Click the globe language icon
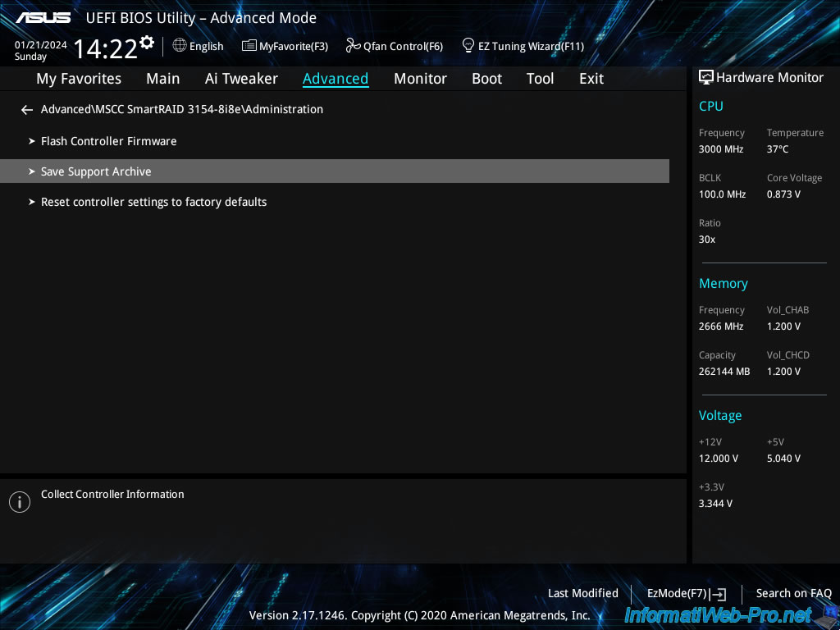This screenshot has width=840, height=630. coord(180,46)
